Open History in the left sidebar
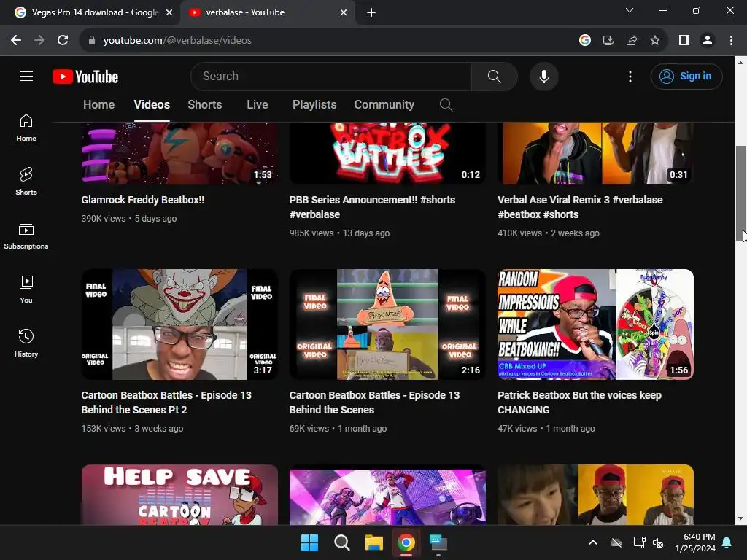 pos(26,343)
